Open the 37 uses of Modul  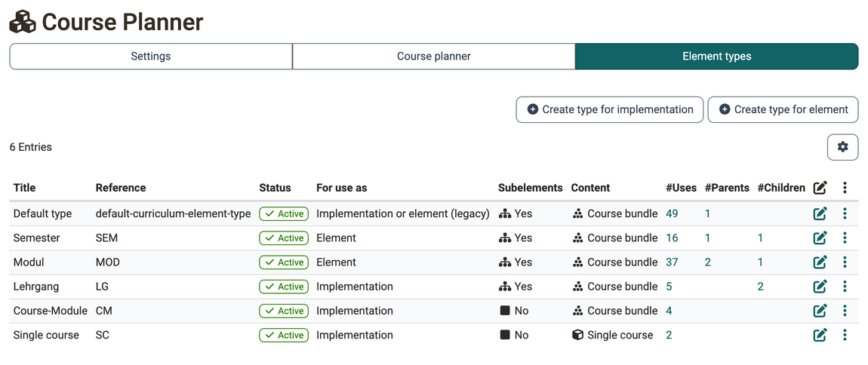click(672, 262)
